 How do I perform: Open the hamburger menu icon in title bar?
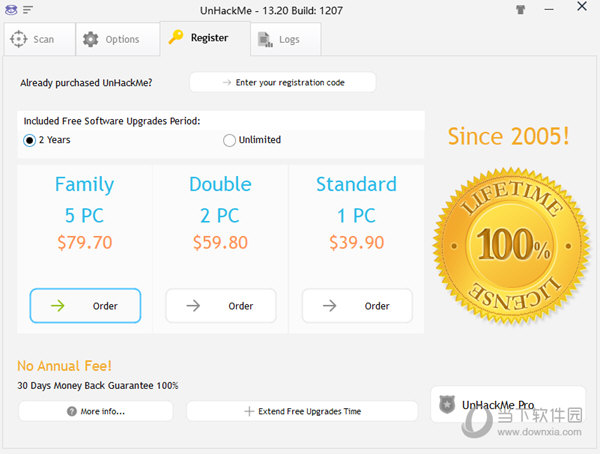click(28, 10)
